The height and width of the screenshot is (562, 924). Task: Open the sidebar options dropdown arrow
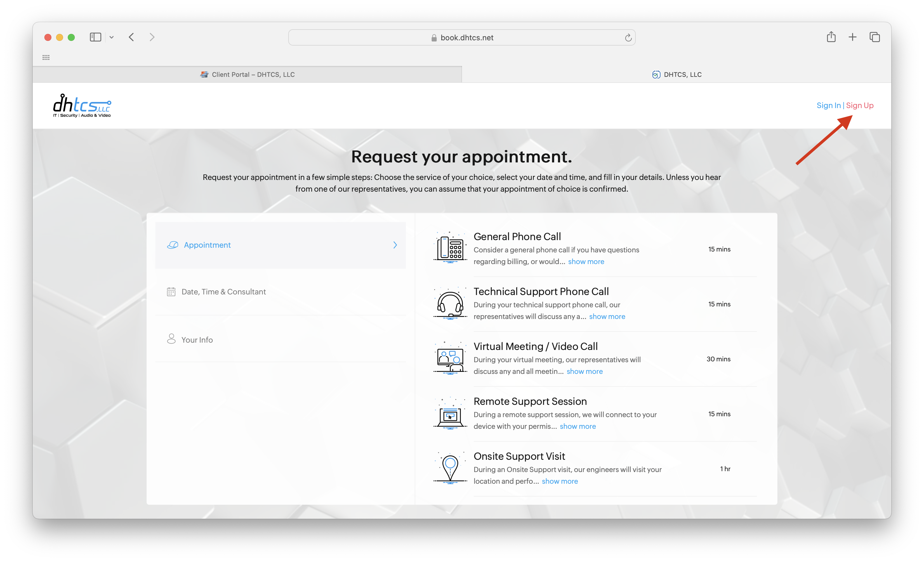coord(111,37)
